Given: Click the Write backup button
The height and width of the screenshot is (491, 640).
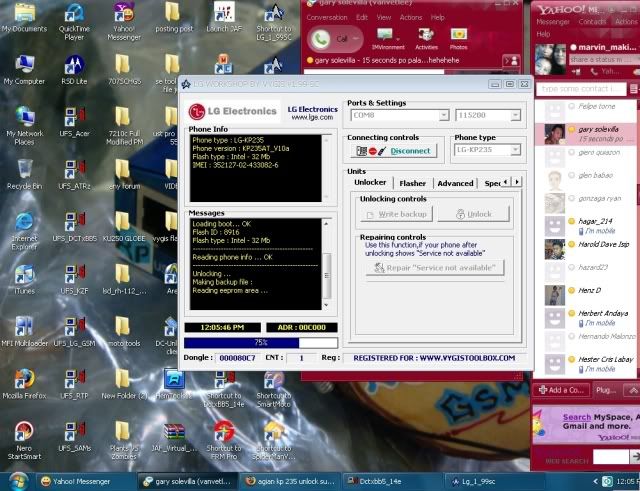Looking at the screenshot, I should pyautogui.click(x=396, y=214).
